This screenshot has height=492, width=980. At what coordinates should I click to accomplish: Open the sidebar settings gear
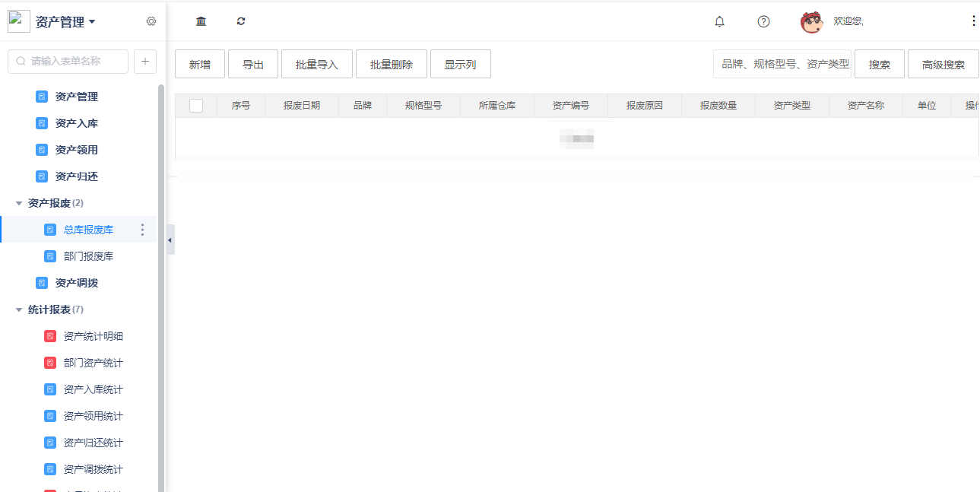click(x=151, y=21)
